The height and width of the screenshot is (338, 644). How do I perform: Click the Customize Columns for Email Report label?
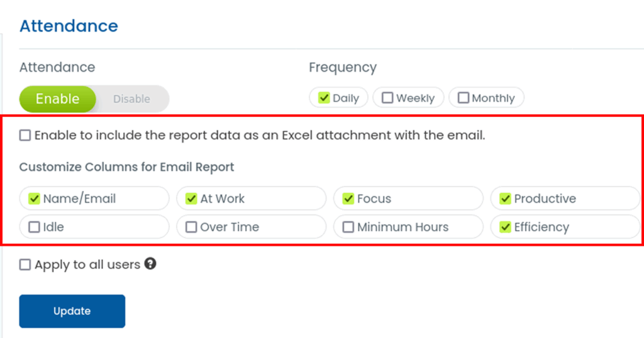coord(126,167)
